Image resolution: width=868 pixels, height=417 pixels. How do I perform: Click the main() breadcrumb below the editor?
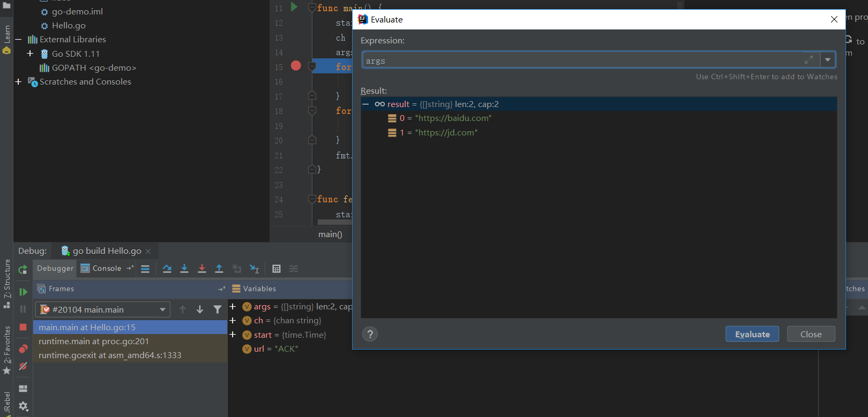point(330,234)
